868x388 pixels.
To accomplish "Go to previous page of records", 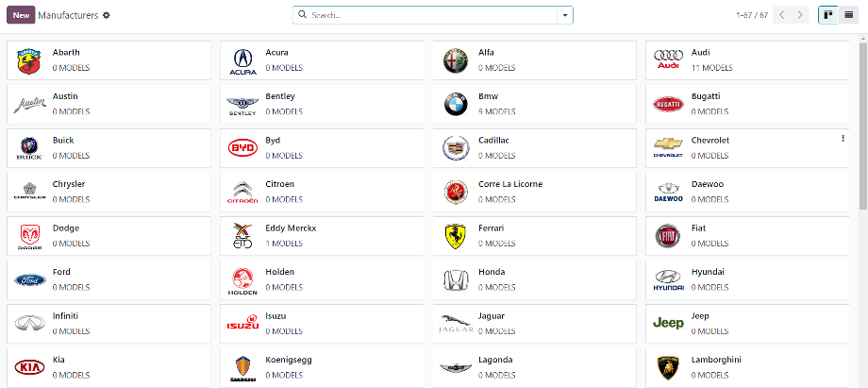I will pos(781,15).
